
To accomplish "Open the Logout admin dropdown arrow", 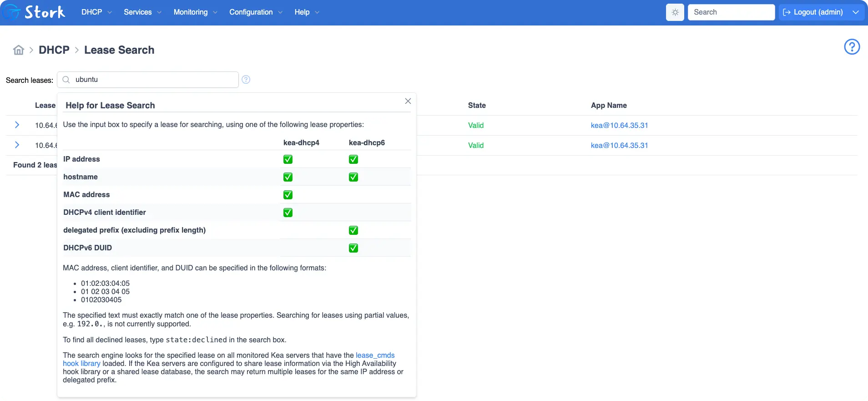I will click(855, 12).
